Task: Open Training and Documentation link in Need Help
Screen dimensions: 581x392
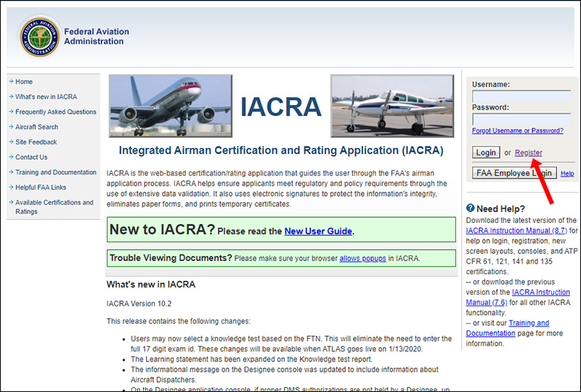Action: pos(507,328)
